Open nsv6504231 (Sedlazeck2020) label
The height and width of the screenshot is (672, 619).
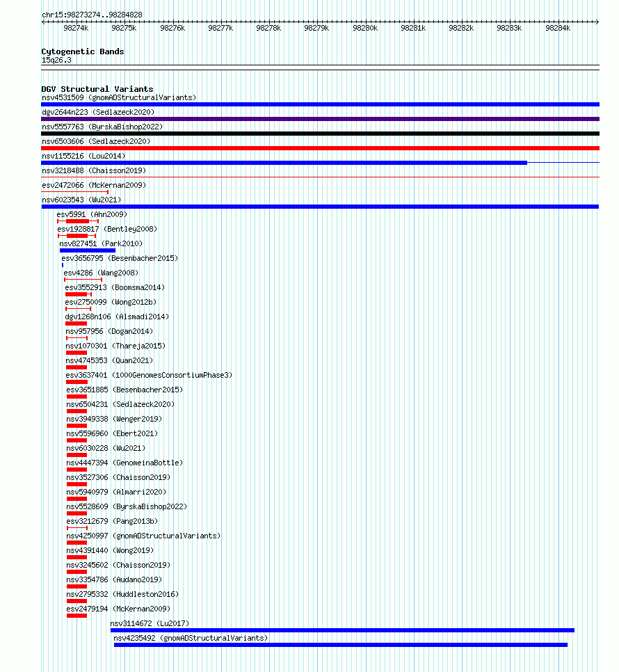(x=120, y=404)
